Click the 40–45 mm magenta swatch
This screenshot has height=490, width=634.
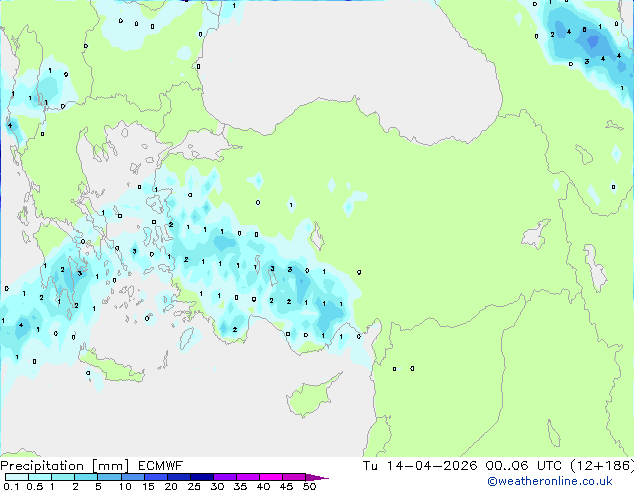click(271, 477)
